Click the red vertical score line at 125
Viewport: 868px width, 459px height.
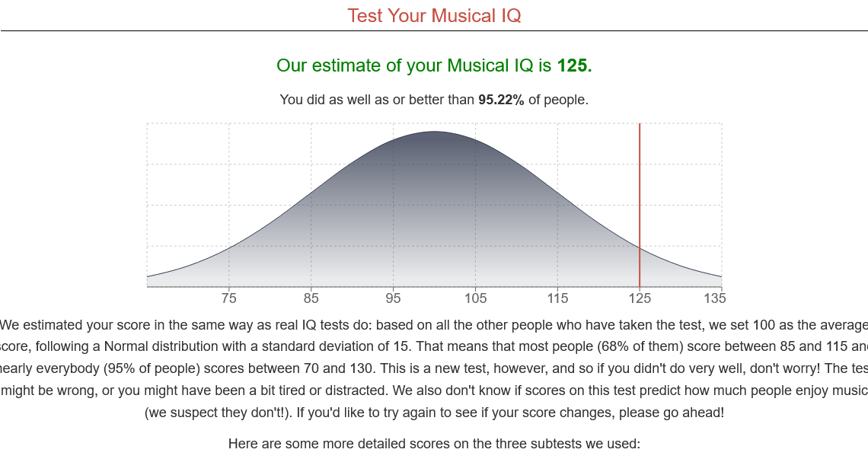(x=640, y=205)
